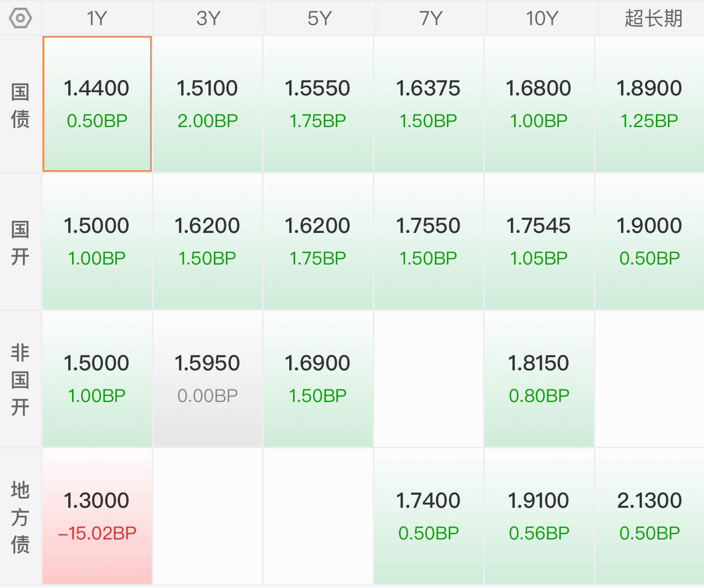Click the 2.1300 地方债 超长期 cell

pos(649,517)
